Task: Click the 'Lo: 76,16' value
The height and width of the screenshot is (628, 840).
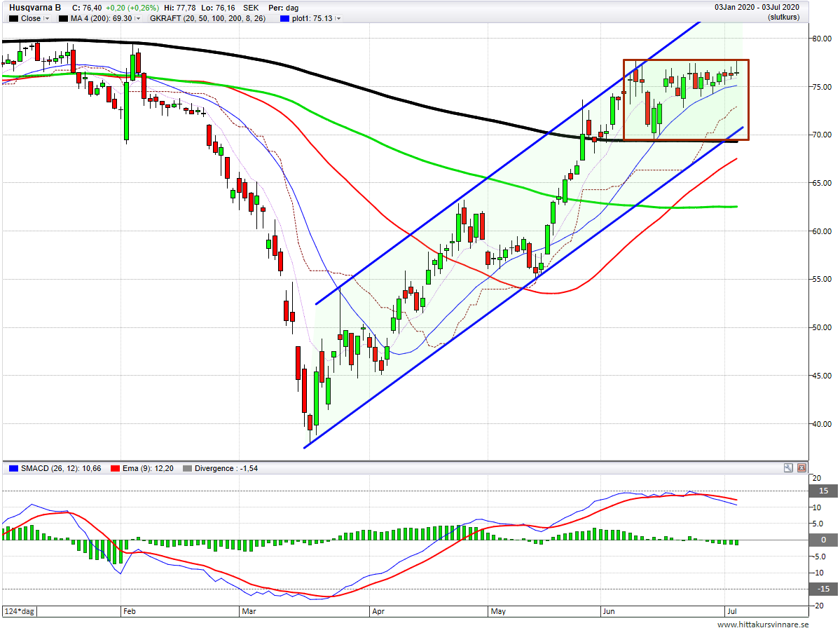Action: (x=219, y=8)
